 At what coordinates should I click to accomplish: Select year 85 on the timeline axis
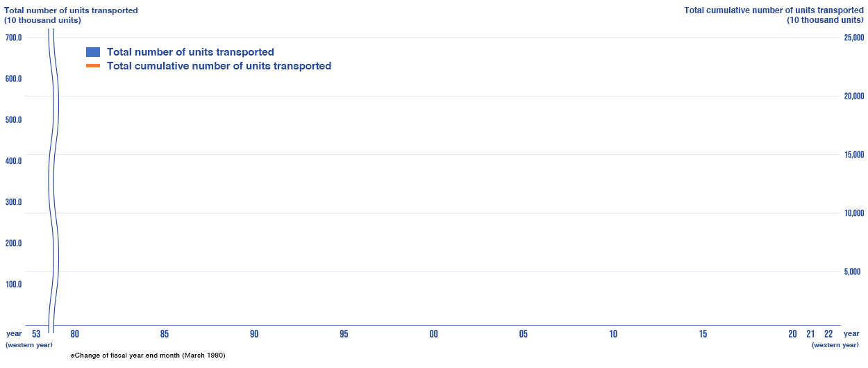(x=165, y=334)
